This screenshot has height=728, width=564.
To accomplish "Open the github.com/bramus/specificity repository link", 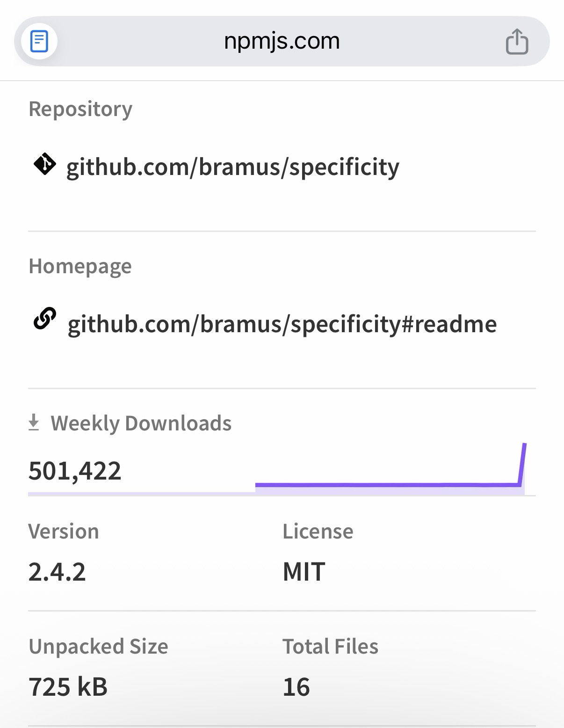I will (232, 167).
